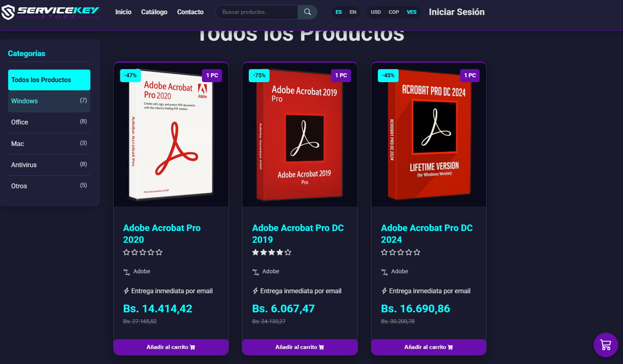Click Iniciar Sesión link
Image resolution: width=623 pixels, height=364 pixels.
456,12
